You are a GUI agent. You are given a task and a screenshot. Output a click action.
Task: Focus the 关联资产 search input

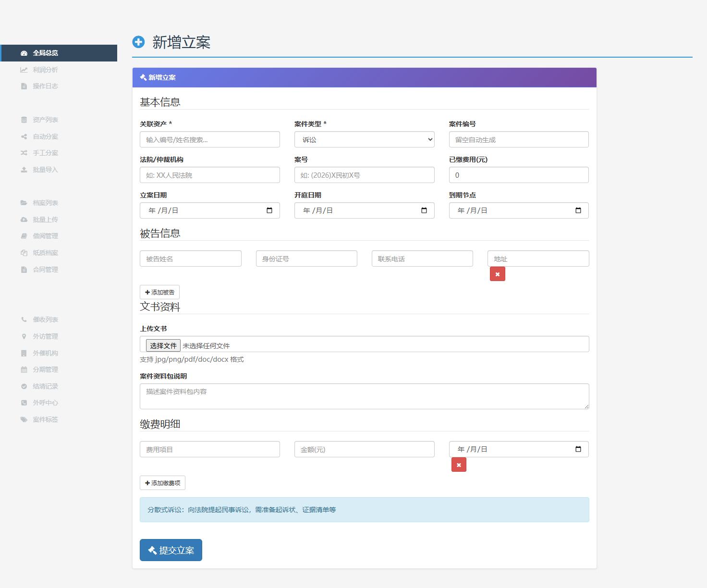pos(210,139)
